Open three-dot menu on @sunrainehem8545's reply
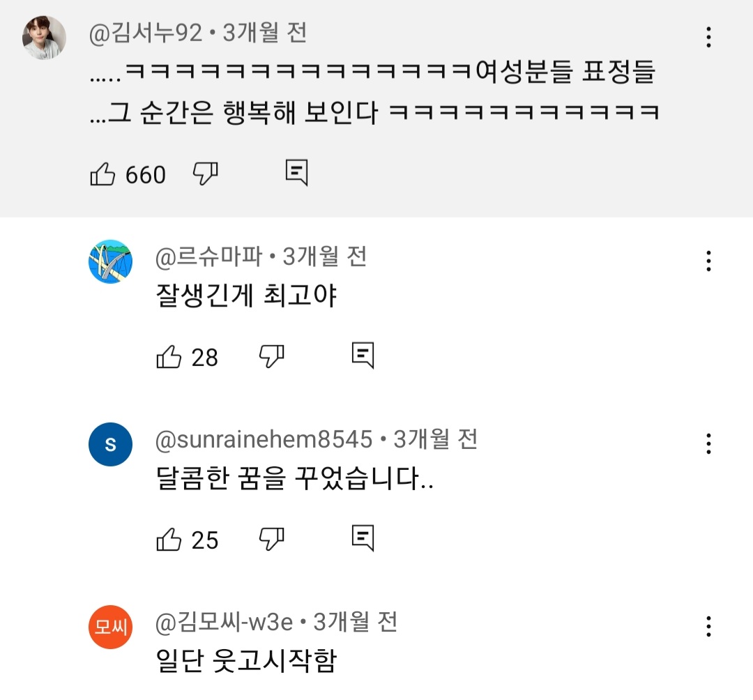 coord(708,443)
